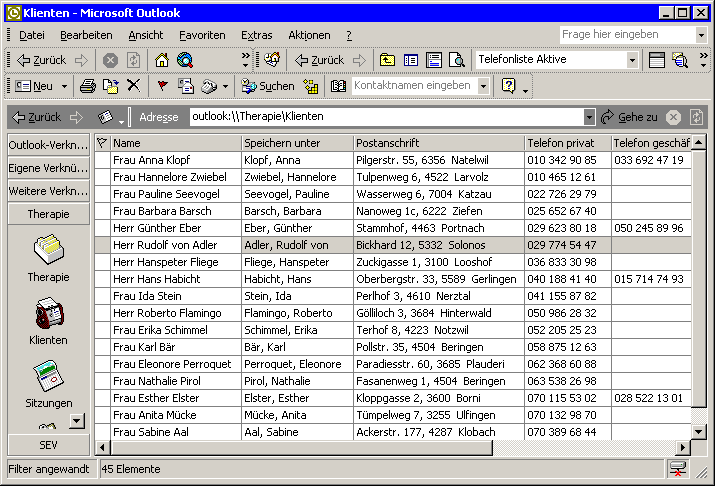Select the row Frau Anna Klopf
715x486 pixels.
pyautogui.click(x=393, y=160)
